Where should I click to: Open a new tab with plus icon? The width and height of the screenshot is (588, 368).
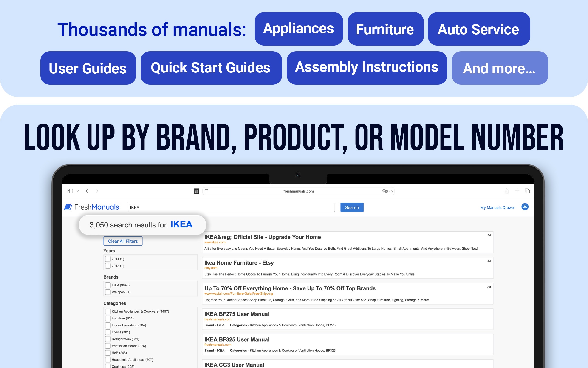click(517, 191)
